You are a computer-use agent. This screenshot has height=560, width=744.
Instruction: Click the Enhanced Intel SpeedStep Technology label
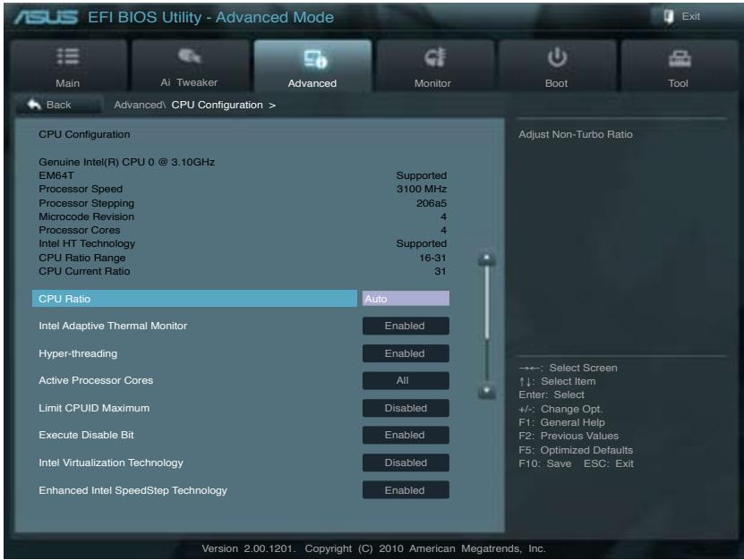click(133, 490)
